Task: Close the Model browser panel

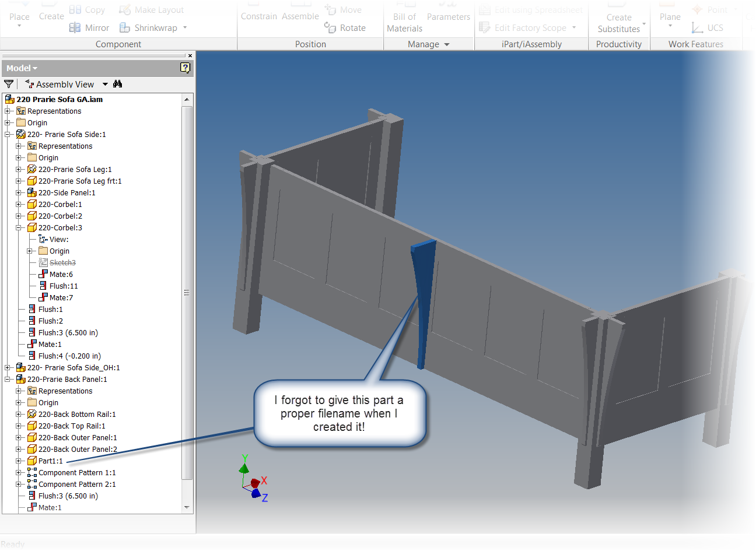Action: 190,56
